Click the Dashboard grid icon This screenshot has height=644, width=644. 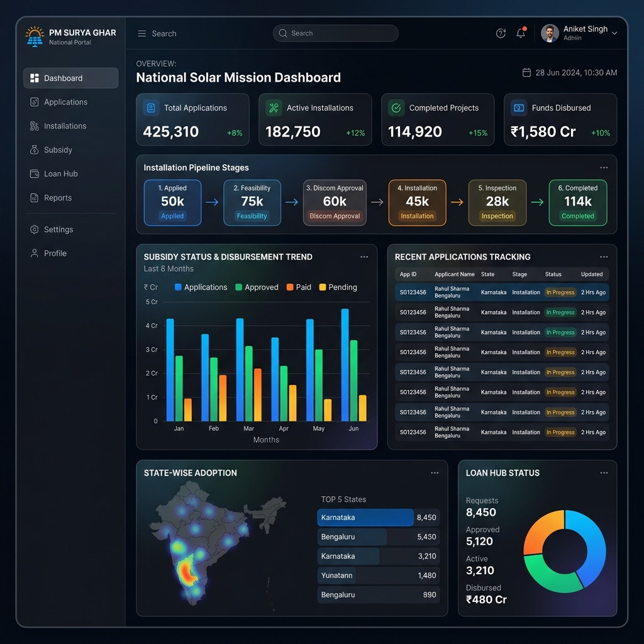pos(35,78)
